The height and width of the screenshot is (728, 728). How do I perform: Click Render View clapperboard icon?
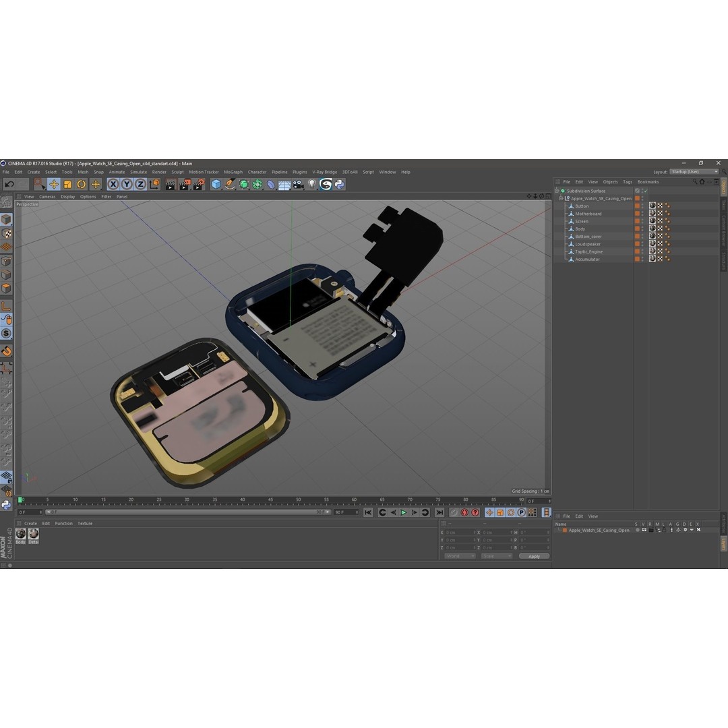171,184
